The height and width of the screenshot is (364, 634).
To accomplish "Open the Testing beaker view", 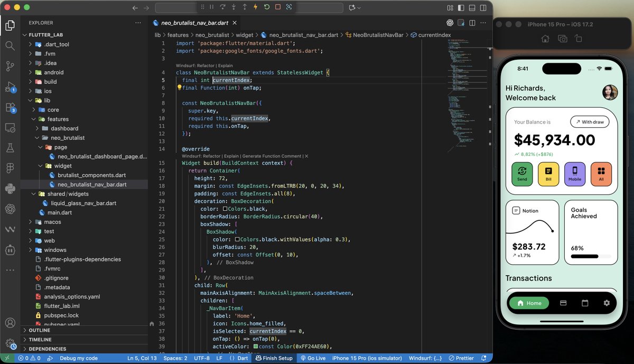I will click(x=10, y=148).
